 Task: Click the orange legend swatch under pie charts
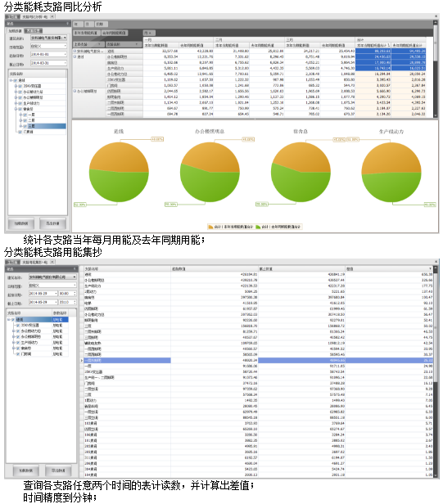point(210,227)
